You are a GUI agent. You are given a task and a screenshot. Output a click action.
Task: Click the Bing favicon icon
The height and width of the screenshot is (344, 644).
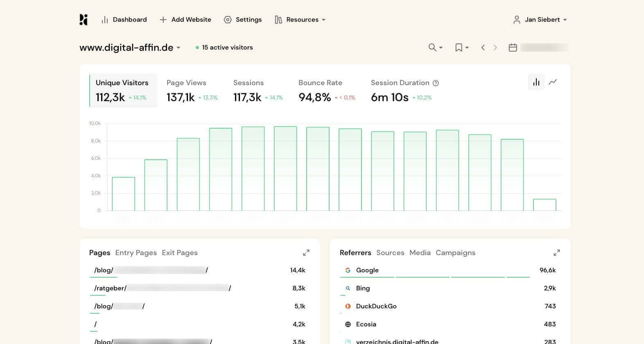click(x=348, y=288)
